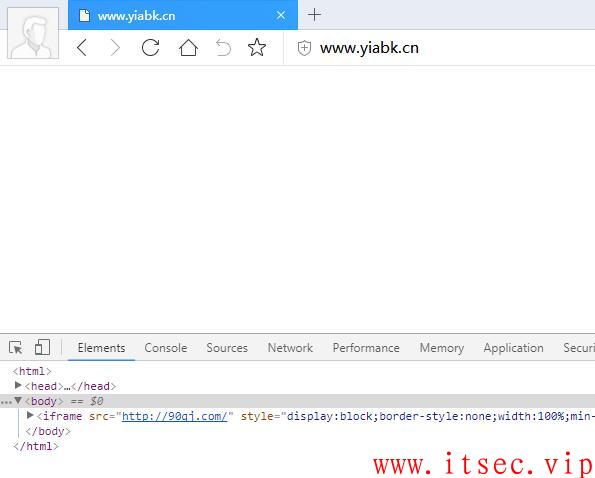
Task: Open the Sources panel tab
Action: (x=227, y=348)
